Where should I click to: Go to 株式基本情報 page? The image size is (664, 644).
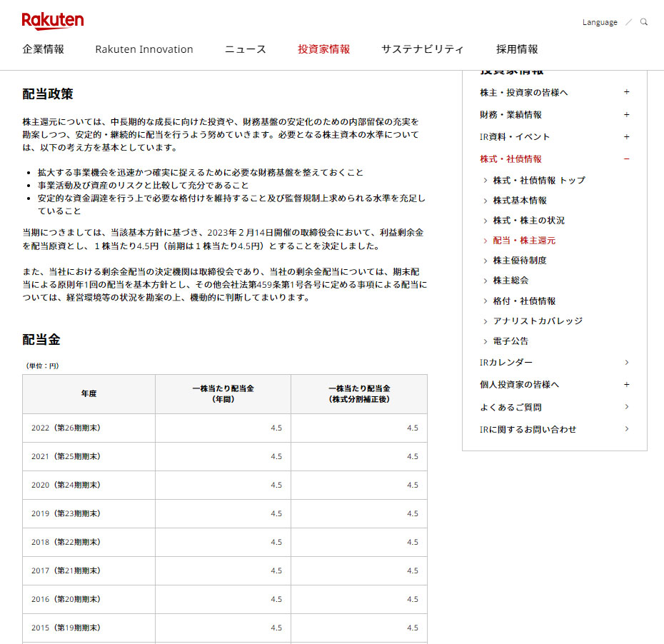[520, 201]
